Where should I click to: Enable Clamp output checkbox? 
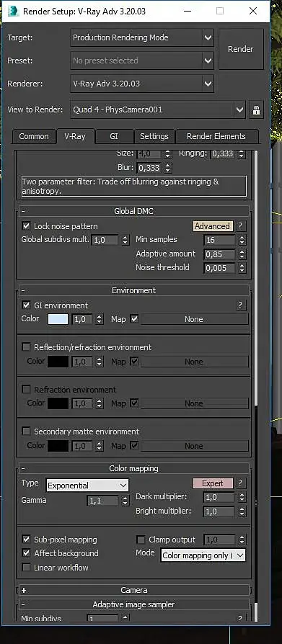141,540
